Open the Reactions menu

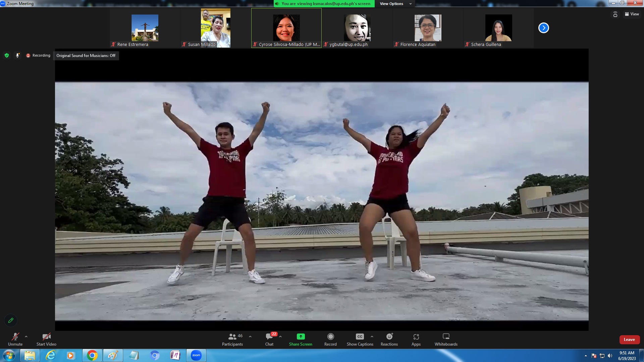(x=389, y=339)
